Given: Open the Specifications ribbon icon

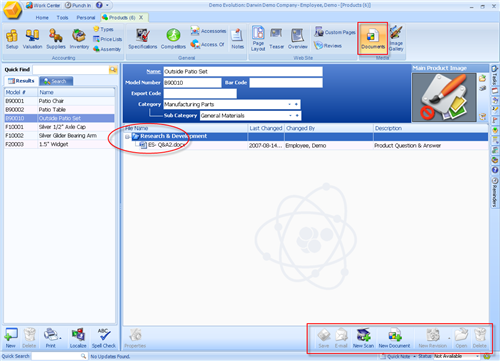Looking at the screenshot, I should (142, 39).
